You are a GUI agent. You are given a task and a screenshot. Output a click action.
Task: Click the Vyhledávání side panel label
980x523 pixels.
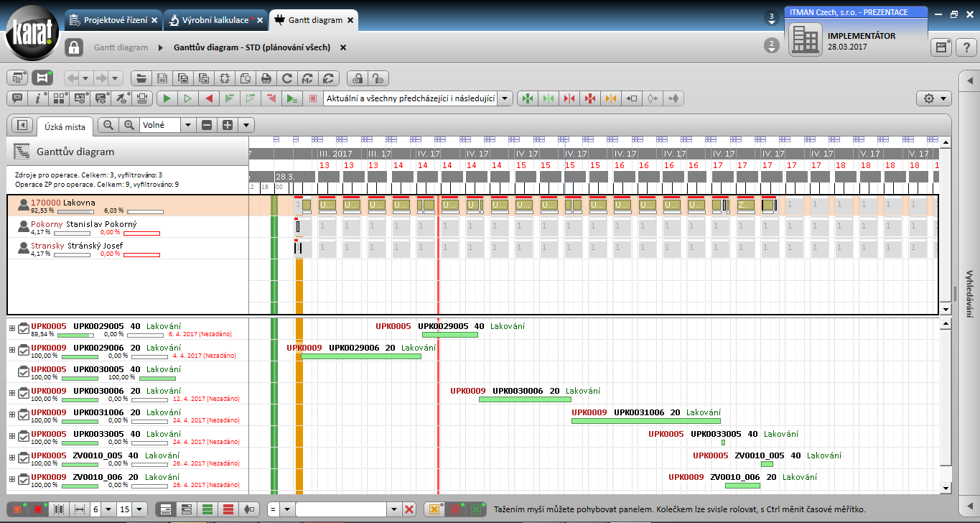pos(969,294)
